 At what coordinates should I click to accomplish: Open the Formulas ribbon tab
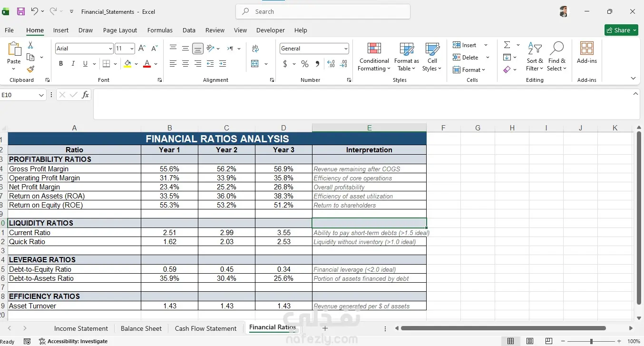160,30
